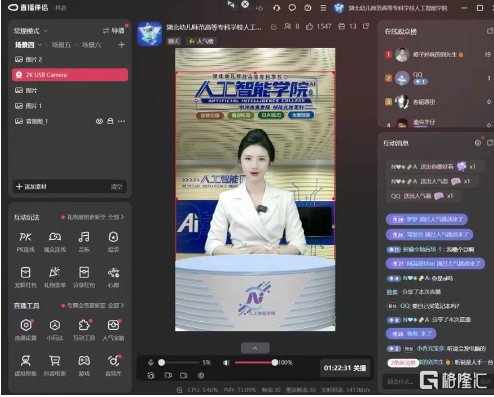Edit the live room title pencil icon
This screenshot has width=494, height=397.
tap(274, 27)
